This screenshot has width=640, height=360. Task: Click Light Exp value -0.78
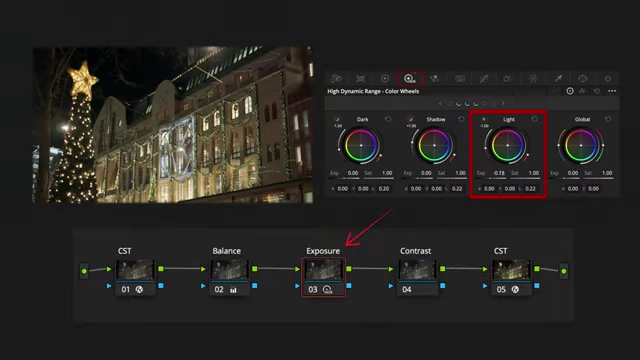[x=499, y=173]
